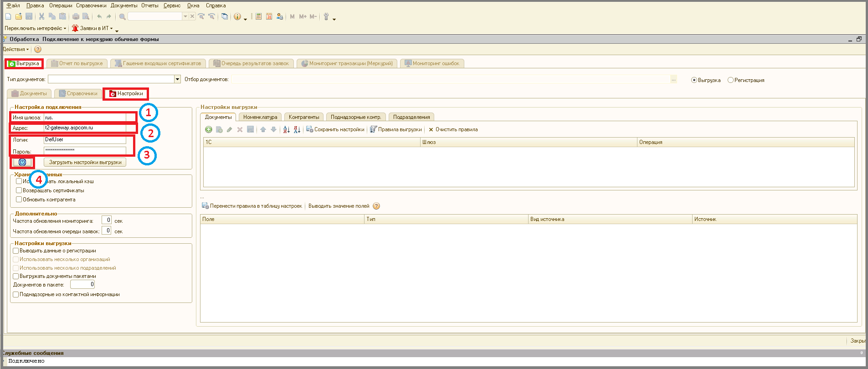
Task: Open Отбор документов selection ellipsis button
Action: tap(673, 79)
